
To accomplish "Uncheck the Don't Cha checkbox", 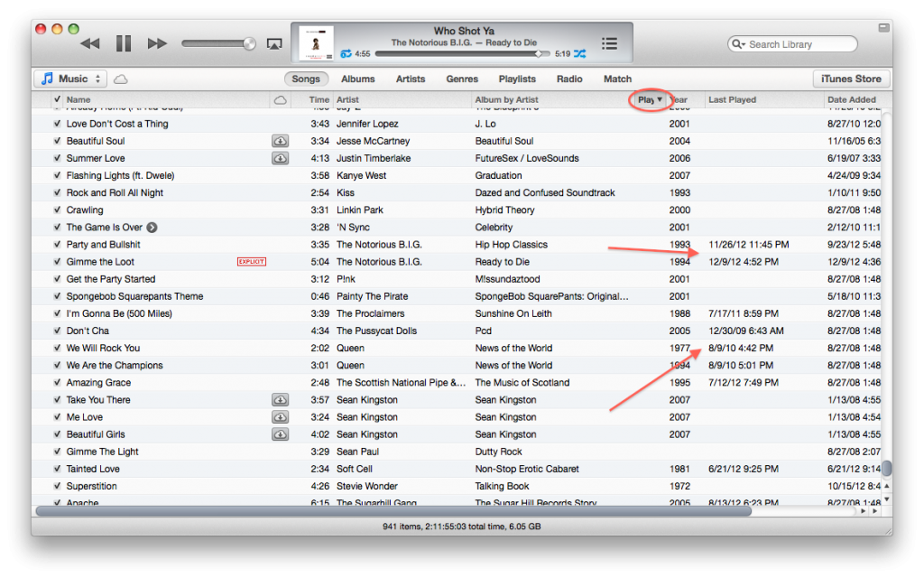I will click(57, 331).
